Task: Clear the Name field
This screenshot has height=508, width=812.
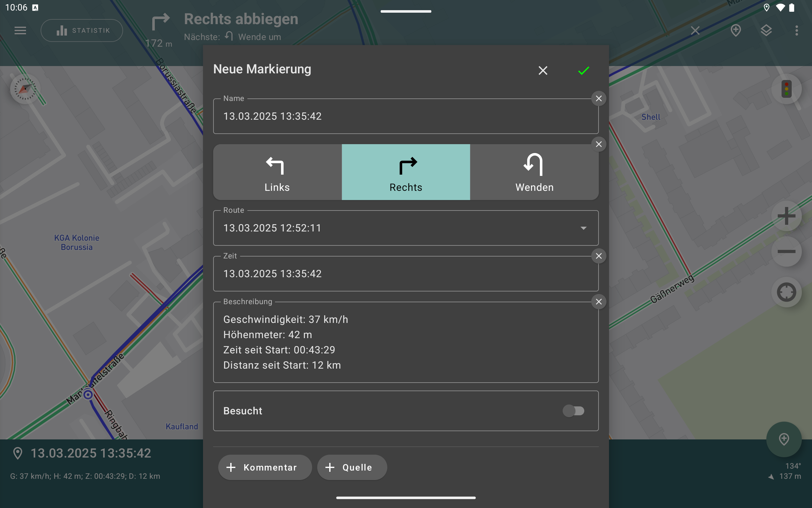Action: (599, 98)
